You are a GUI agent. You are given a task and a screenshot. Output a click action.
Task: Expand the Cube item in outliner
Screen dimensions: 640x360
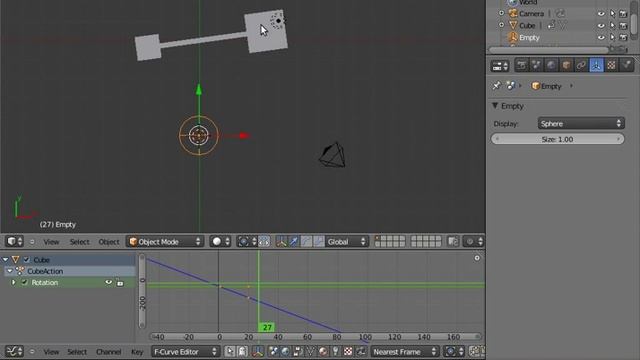pos(502,25)
